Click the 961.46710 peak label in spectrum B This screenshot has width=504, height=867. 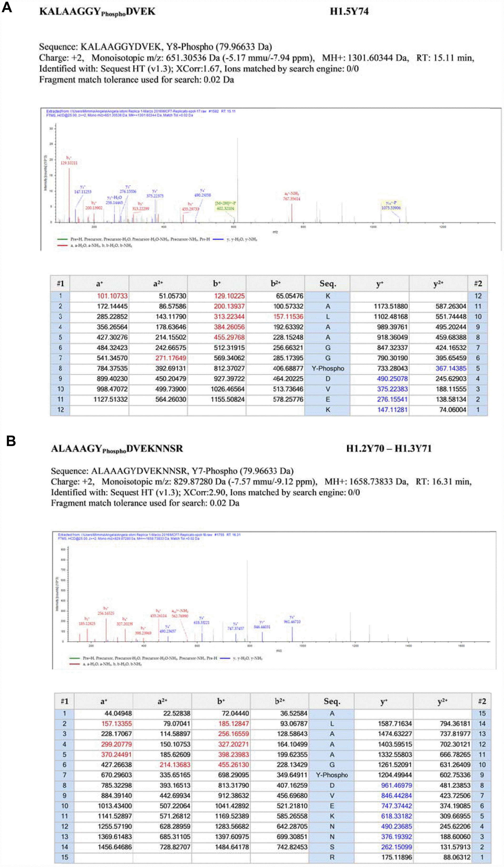292,622
